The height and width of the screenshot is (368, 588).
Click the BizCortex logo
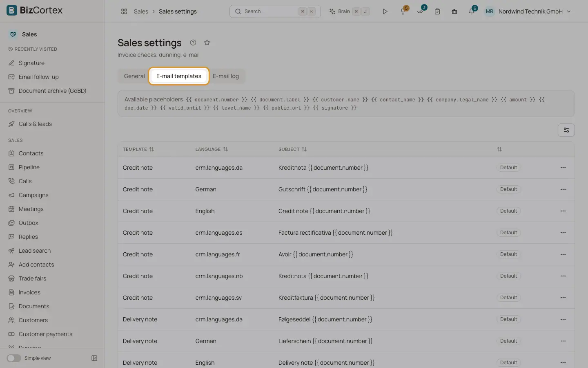click(35, 10)
